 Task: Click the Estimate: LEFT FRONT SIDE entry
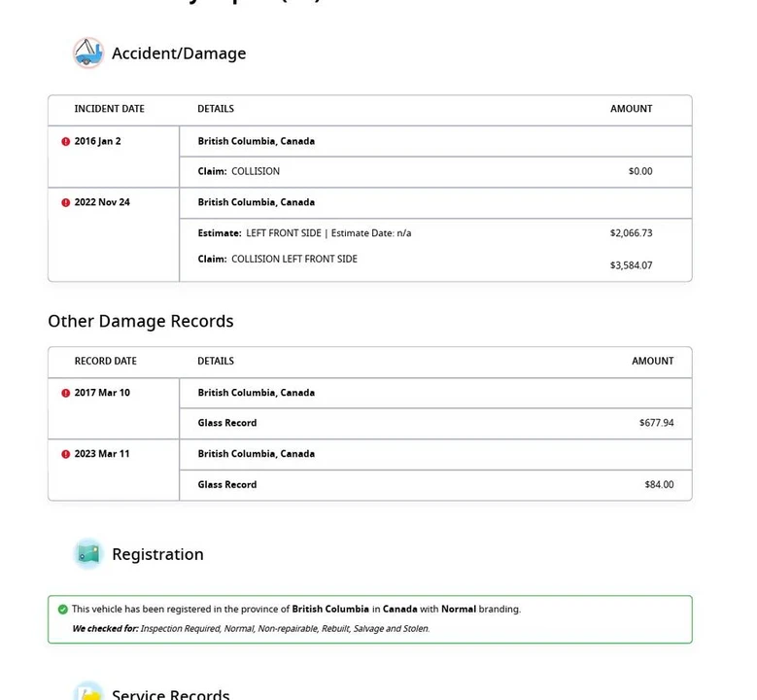point(304,233)
